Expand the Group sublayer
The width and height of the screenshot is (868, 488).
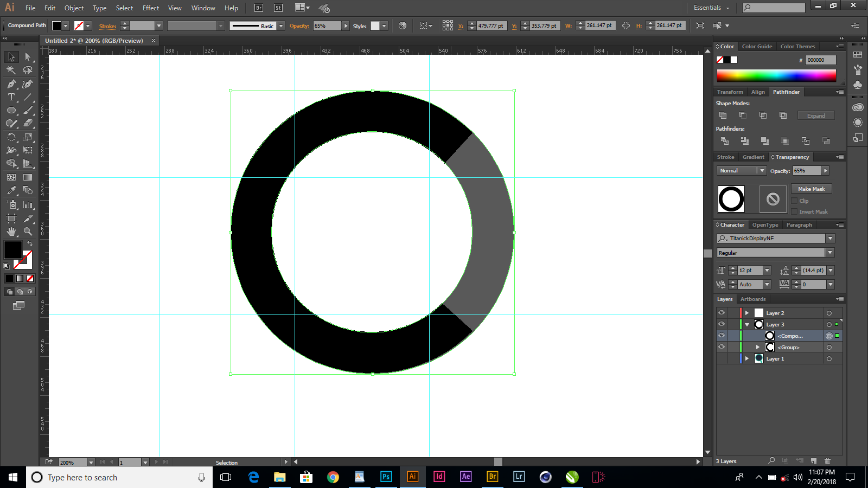pyautogui.click(x=758, y=347)
